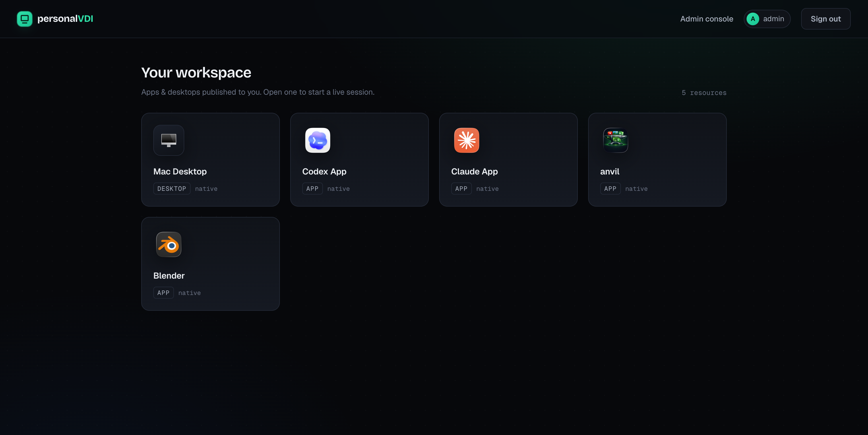
Task: Click the Apps & desktops description text
Action: [x=258, y=92]
